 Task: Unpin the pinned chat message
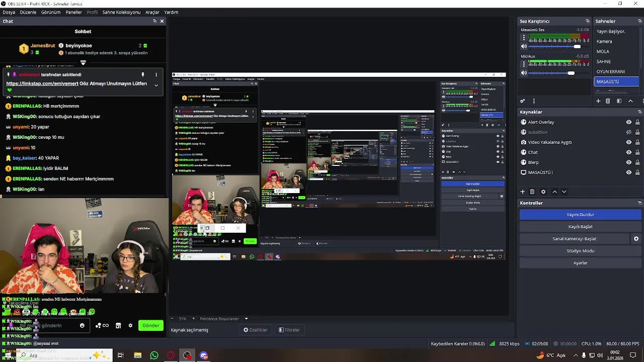(143, 74)
